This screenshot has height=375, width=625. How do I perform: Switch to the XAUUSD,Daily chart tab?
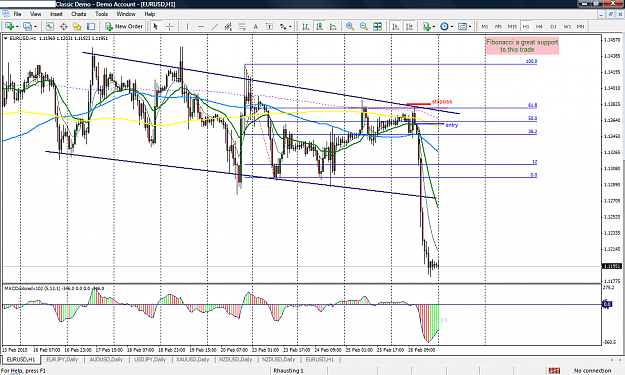[x=193, y=359]
